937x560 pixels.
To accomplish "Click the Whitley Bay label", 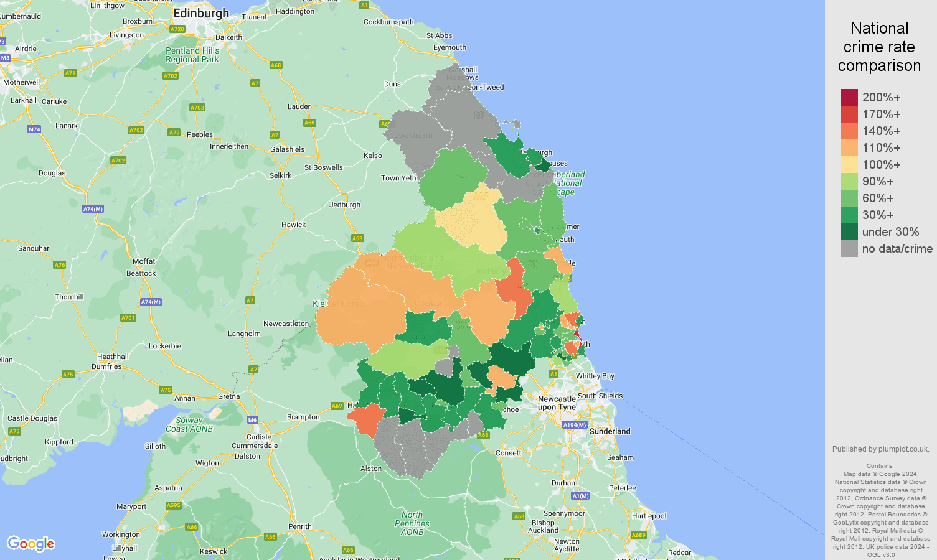I will pos(595,376).
